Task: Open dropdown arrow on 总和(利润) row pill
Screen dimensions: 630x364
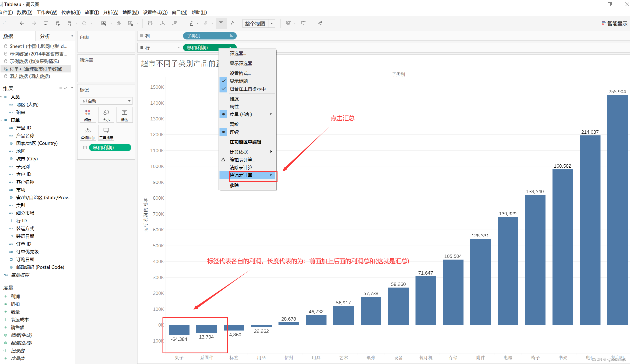Action: 230,48
